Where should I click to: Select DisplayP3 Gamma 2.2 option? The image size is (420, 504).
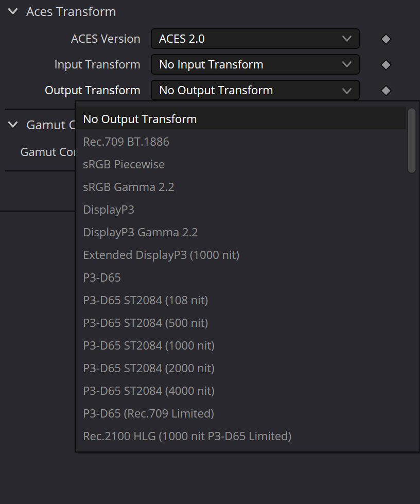point(241,232)
